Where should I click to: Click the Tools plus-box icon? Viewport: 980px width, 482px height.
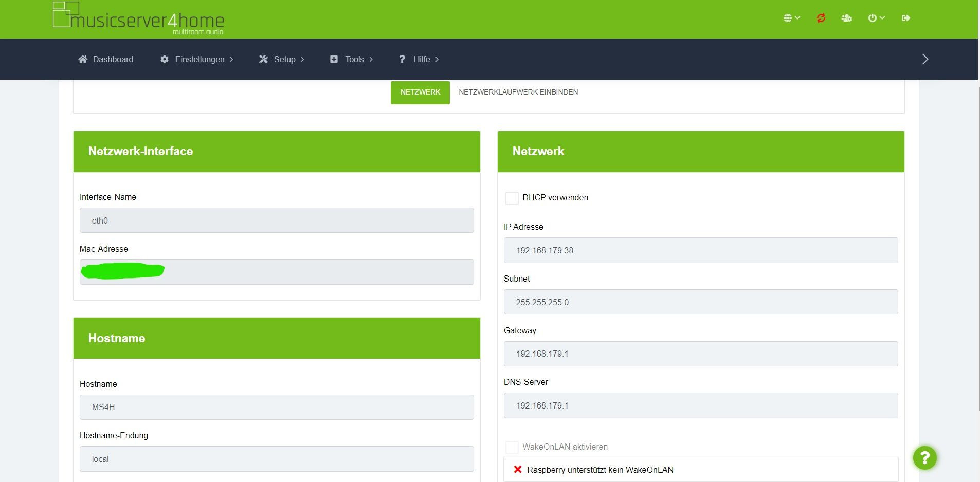[334, 59]
